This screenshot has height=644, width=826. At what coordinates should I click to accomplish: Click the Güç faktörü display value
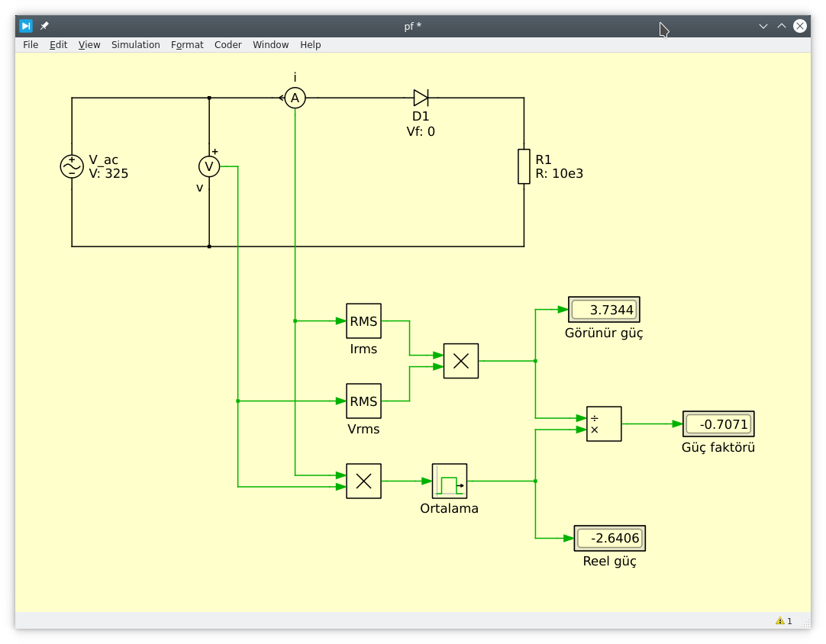718,424
